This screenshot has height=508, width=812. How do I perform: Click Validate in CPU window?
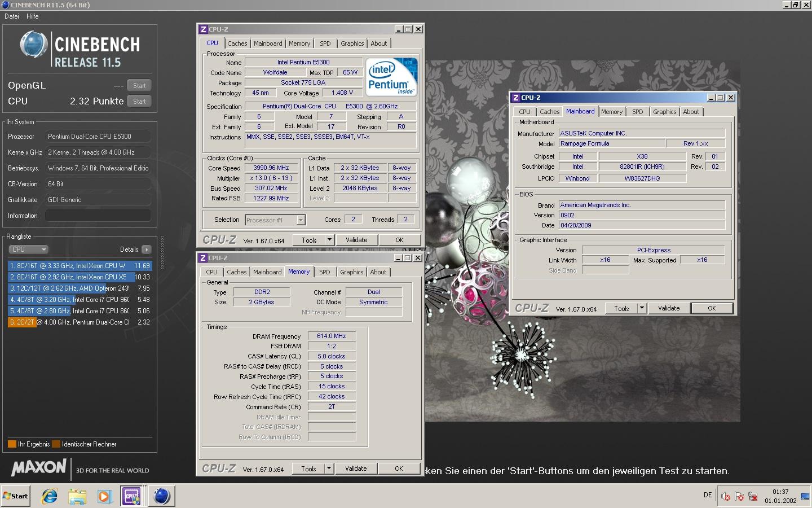pos(356,240)
